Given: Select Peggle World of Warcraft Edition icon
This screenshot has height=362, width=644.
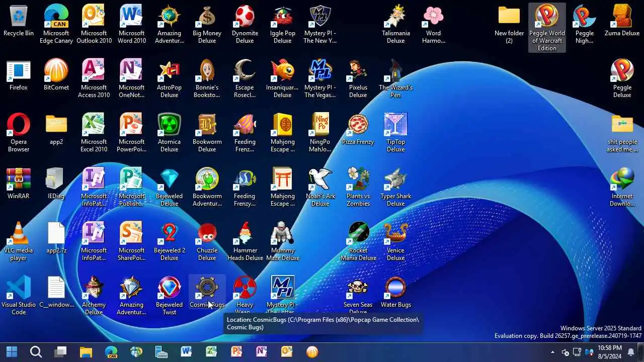Looking at the screenshot, I should (547, 28).
